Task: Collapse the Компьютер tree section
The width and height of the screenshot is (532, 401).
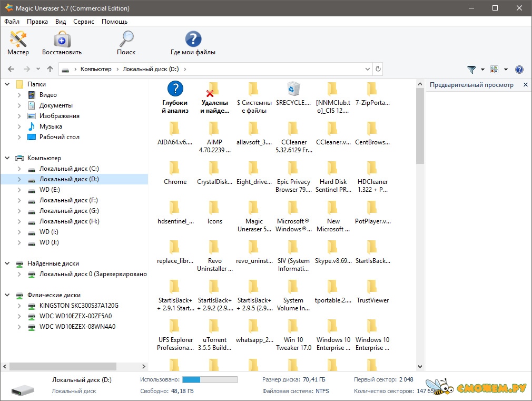Action: (7, 158)
